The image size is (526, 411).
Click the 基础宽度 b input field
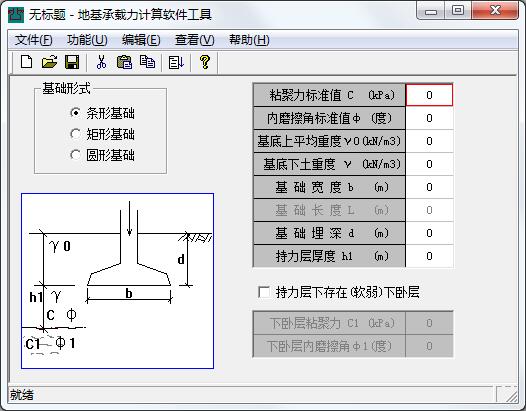point(429,187)
